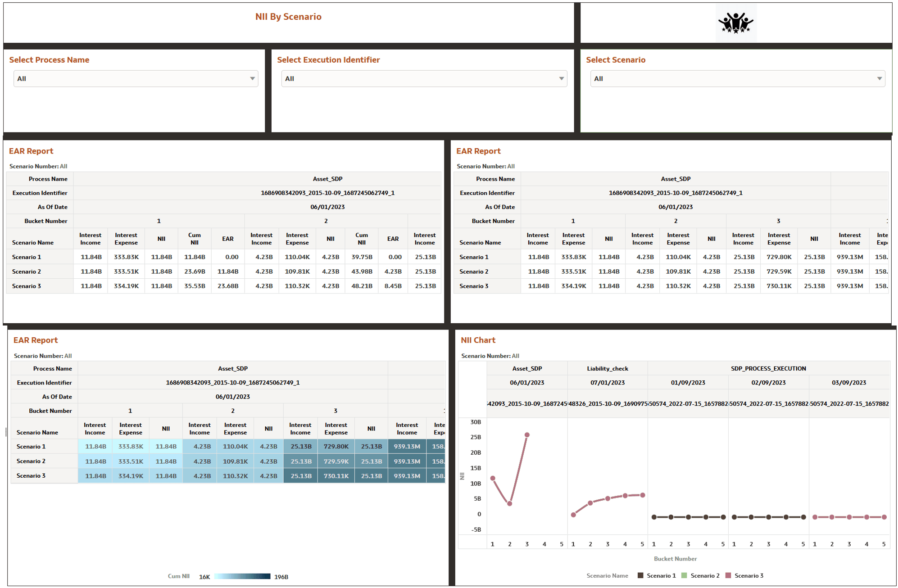The image size is (898, 588).
Task: Click the SDP_PROCESS_EXECUTION column header
Action: pyautogui.click(x=769, y=368)
